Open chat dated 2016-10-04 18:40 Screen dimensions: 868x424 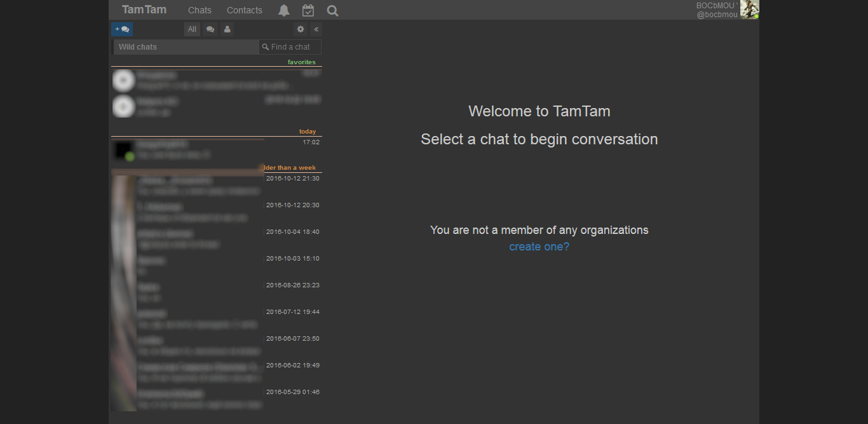(217, 239)
